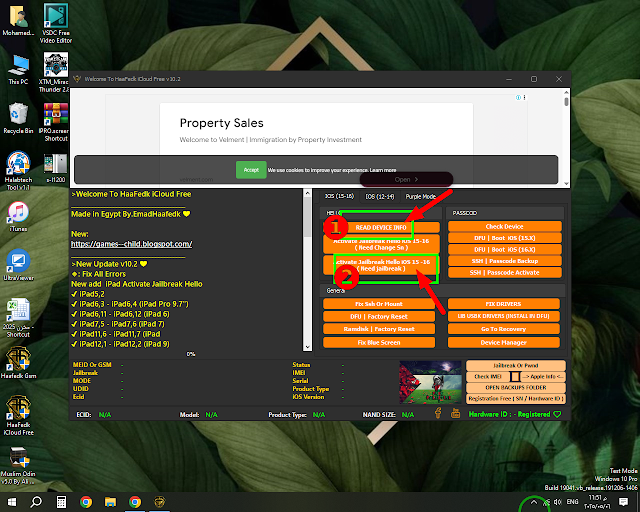Click Go To Recovery button

point(503,329)
